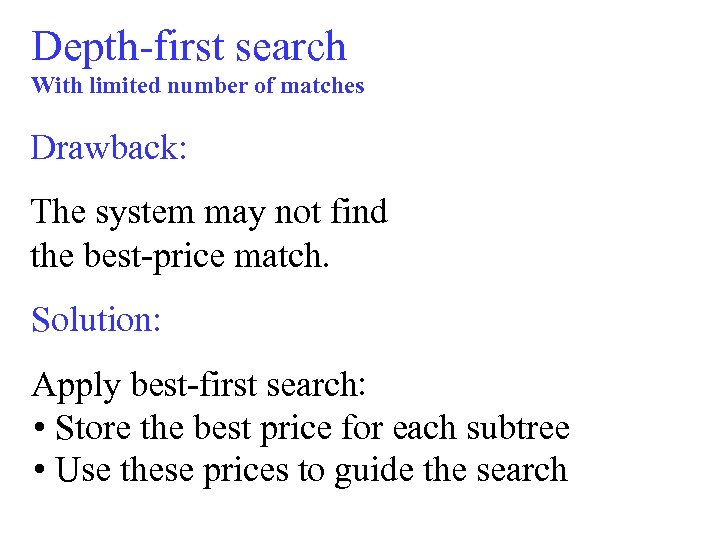Click the subtitle "With limited number of matches"
This screenshot has height=540, width=720.
point(198,86)
